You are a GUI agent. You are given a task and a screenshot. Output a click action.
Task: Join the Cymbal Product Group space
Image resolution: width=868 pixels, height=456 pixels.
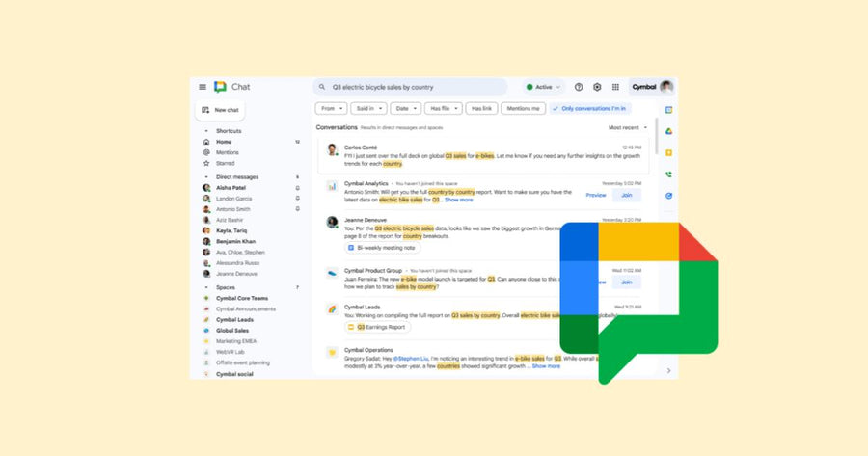pyautogui.click(x=627, y=282)
